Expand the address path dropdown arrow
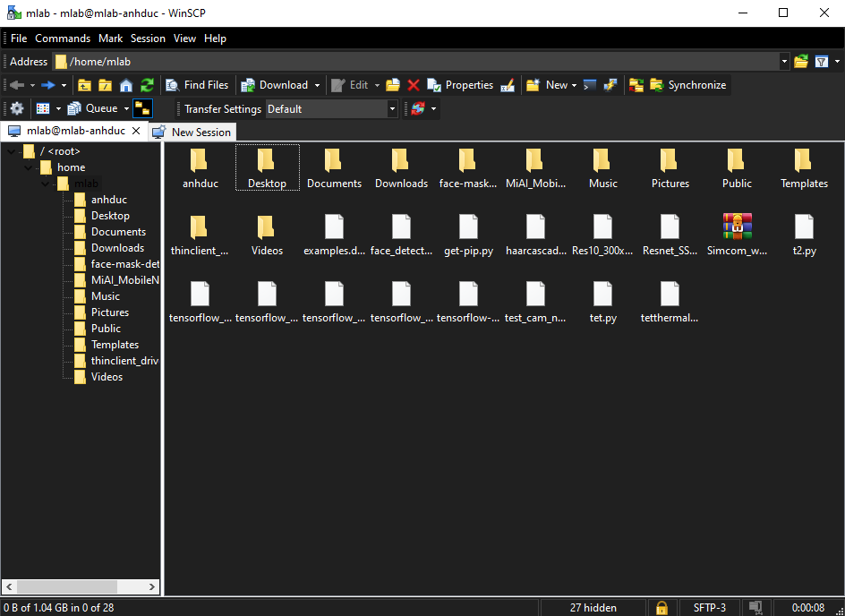The height and width of the screenshot is (616, 845). click(784, 62)
